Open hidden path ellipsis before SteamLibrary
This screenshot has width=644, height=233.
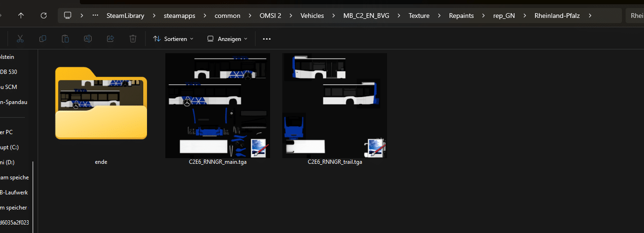pos(95,16)
